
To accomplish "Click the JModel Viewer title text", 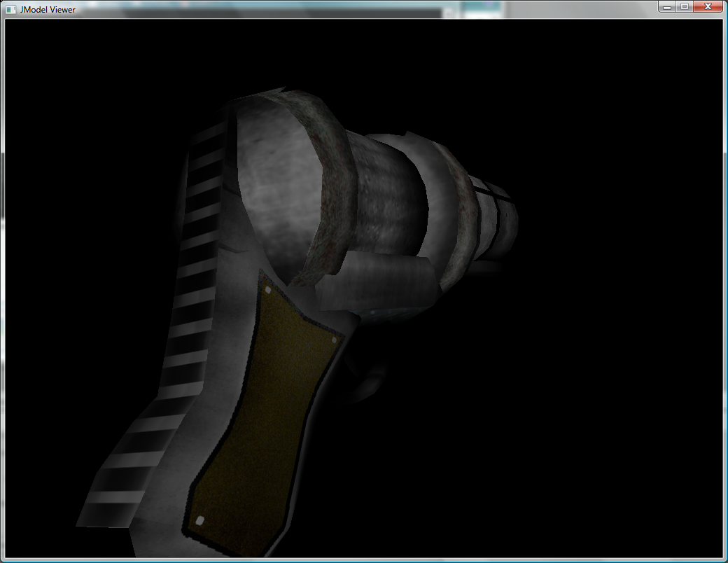I will tap(48, 9).
